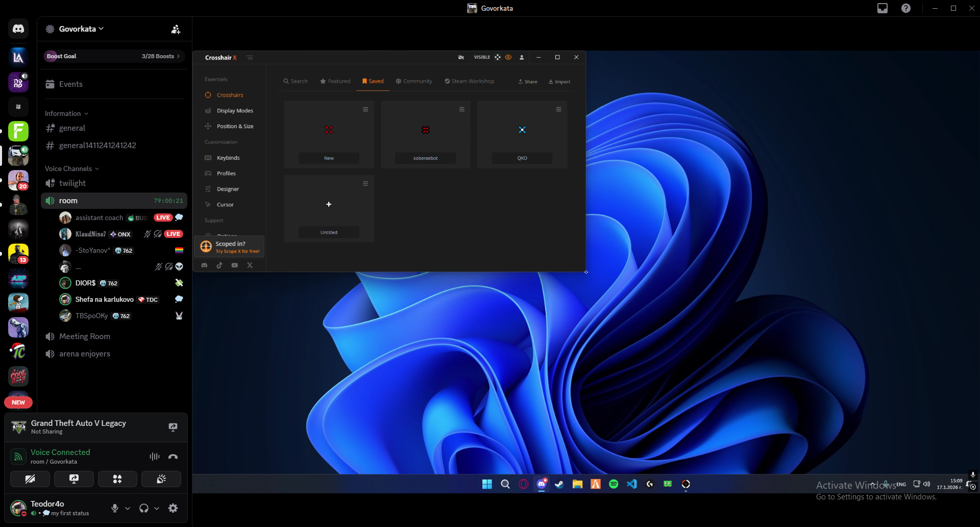This screenshot has width=980, height=527.
Task: Open the microphone input device options arrow
Action: [128, 508]
